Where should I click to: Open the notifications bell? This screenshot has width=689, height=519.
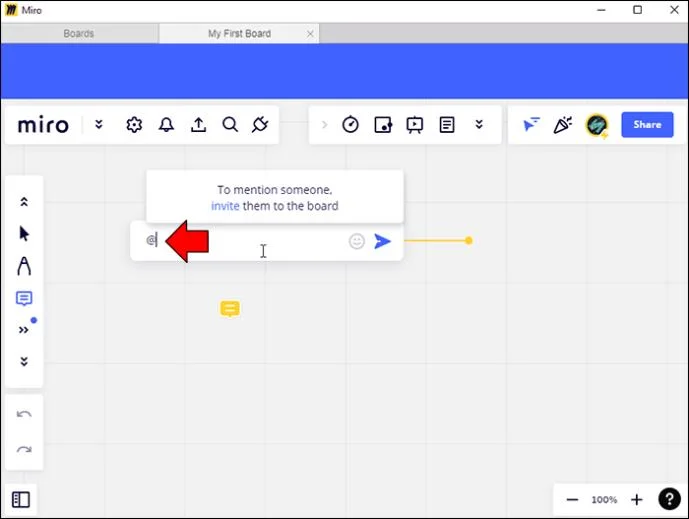pos(166,125)
